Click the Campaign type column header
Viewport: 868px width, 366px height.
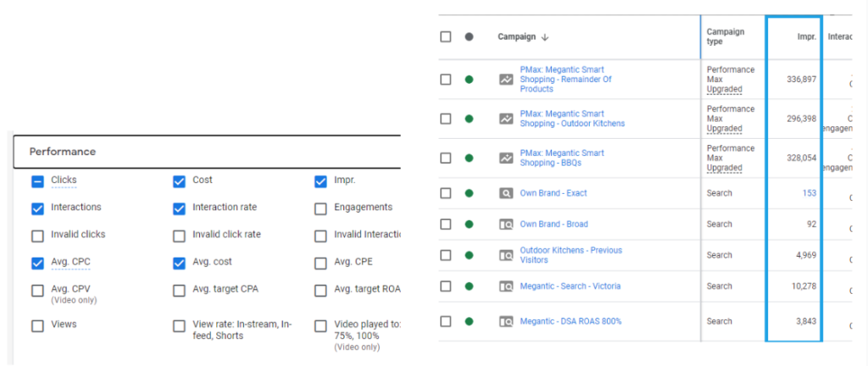tap(726, 37)
